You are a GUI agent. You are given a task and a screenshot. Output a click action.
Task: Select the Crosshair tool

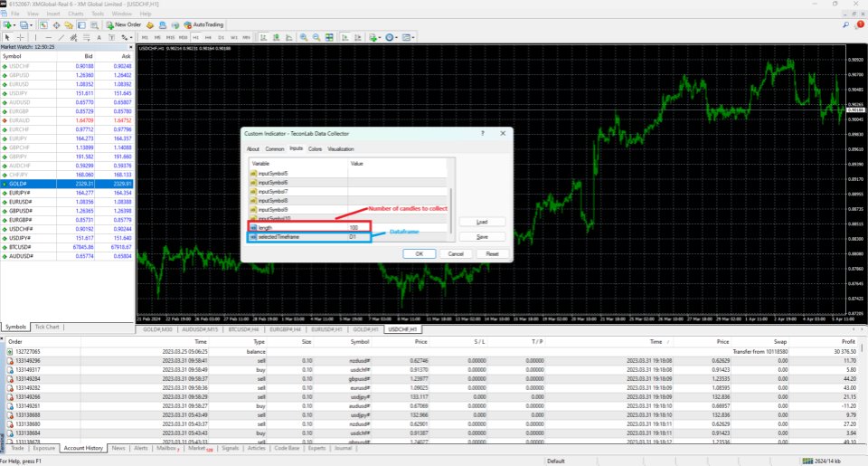tap(21, 38)
